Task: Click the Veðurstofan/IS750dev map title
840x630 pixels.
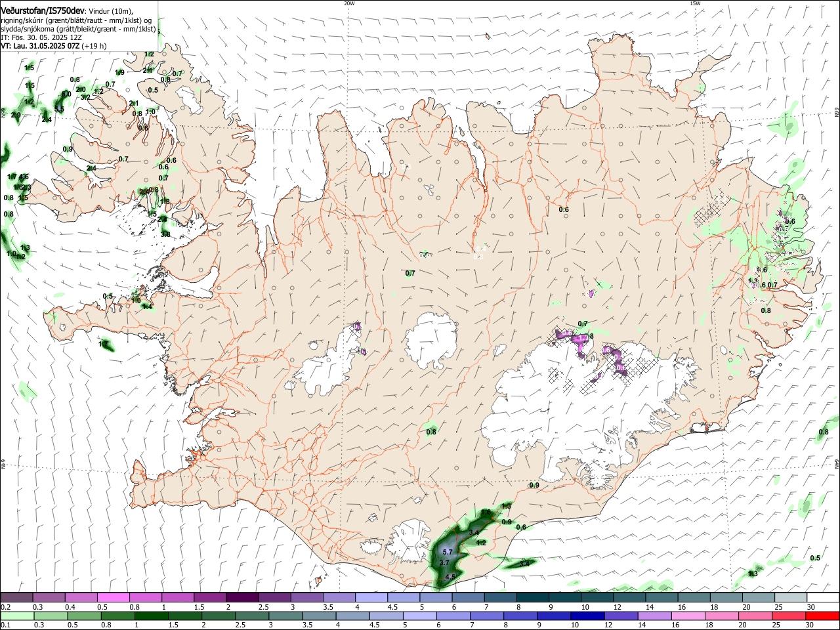Action: pyautogui.click(x=43, y=10)
